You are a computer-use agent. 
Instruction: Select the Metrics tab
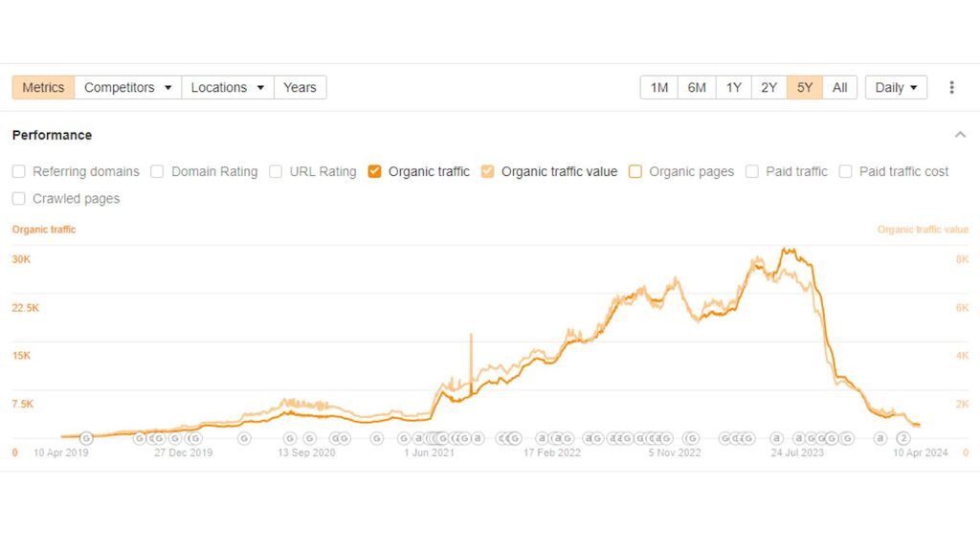click(43, 88)
